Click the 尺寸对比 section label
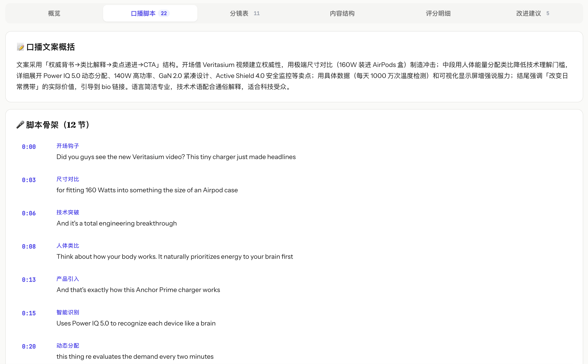588x364 pixels. 68,179
